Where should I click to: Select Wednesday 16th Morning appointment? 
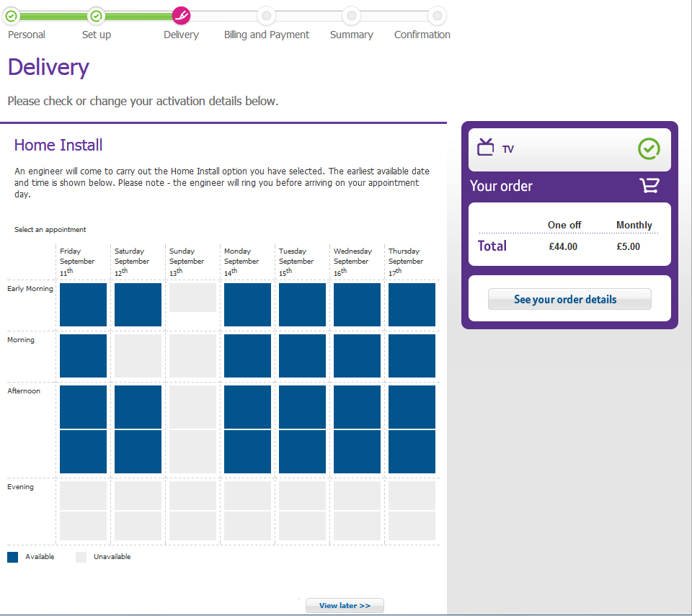357,356
